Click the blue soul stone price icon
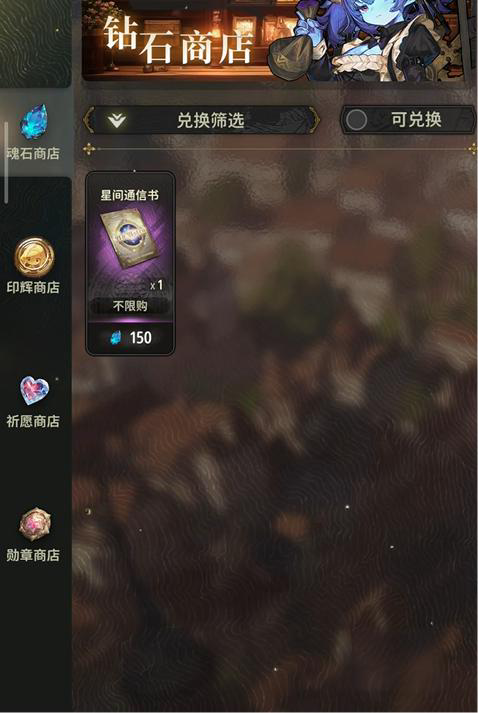This screenshot has width=478, height=713. [116, 337]
